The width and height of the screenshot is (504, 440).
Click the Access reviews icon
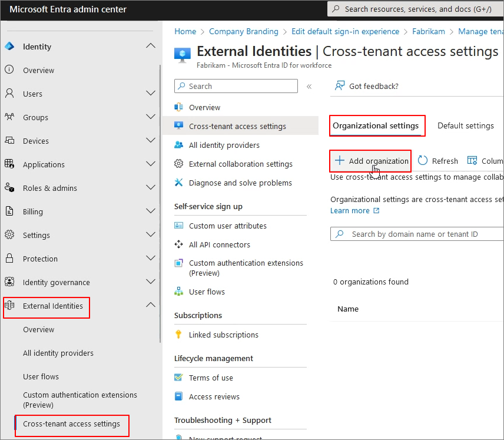(179, 396)
